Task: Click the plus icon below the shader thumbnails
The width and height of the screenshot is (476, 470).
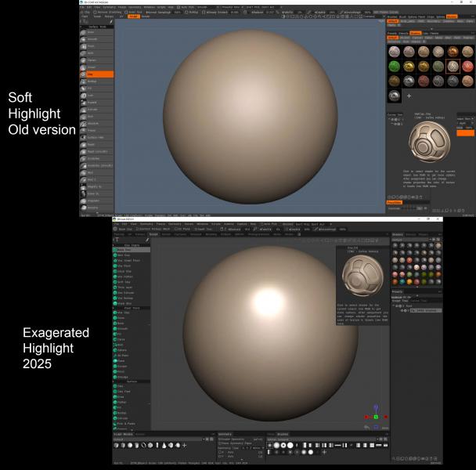Action: click(409, 96)
